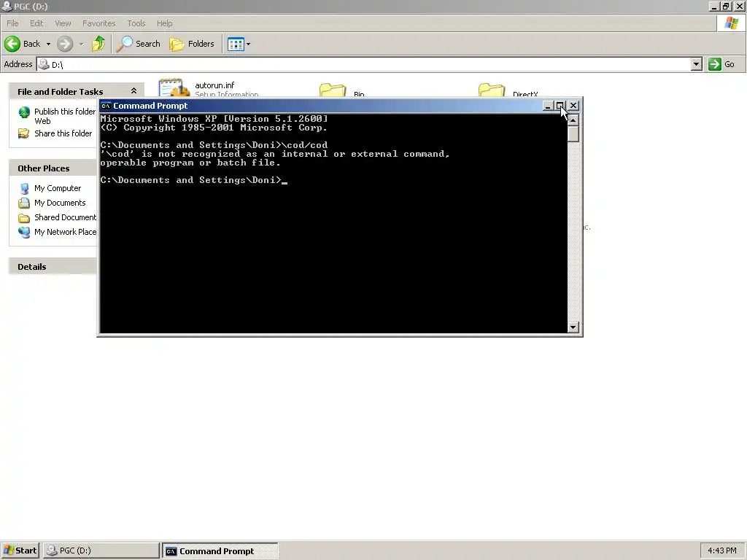The image size is (747, 560).
Task: Open Forward button history dropdown arrow
Action: [81, 44]
